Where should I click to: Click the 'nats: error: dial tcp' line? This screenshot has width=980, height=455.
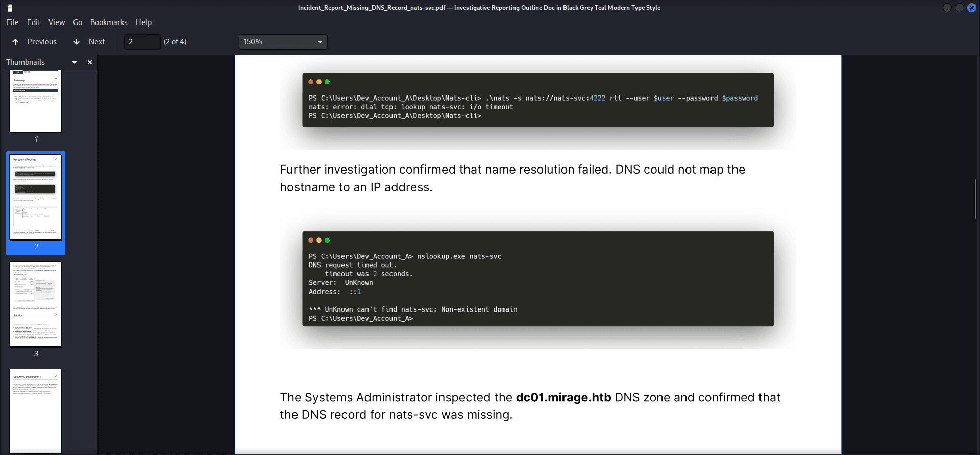click(x=411, y=107)
